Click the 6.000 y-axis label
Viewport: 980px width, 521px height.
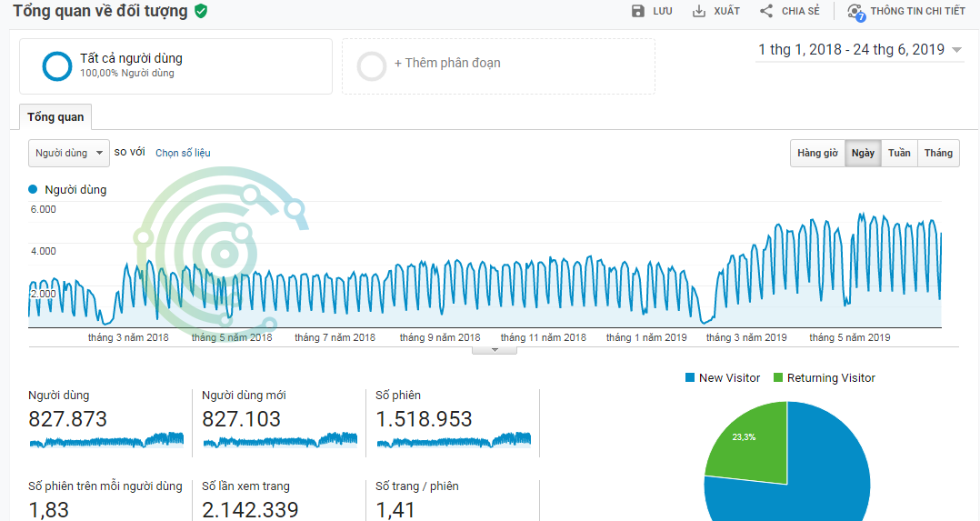click(x=43, y=209)
